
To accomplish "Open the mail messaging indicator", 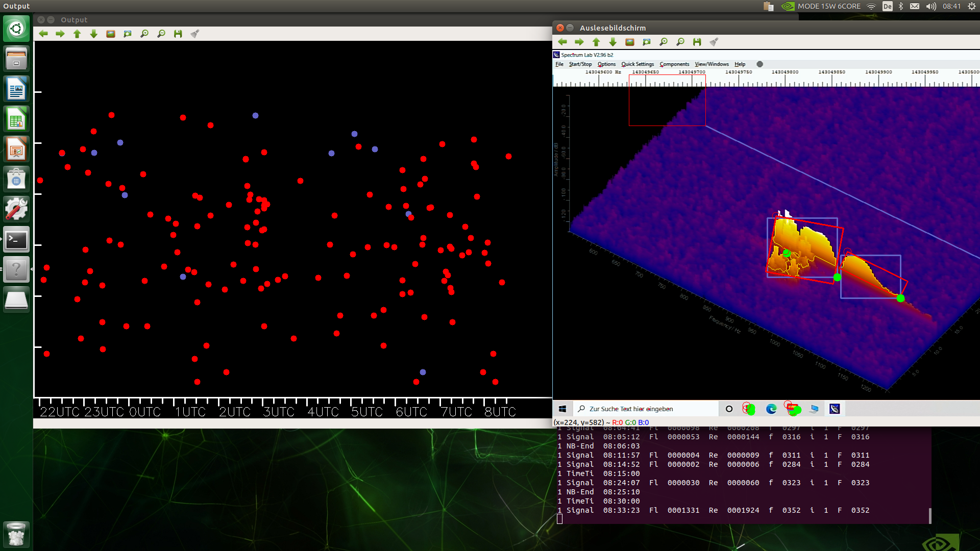I will [915, 6].
